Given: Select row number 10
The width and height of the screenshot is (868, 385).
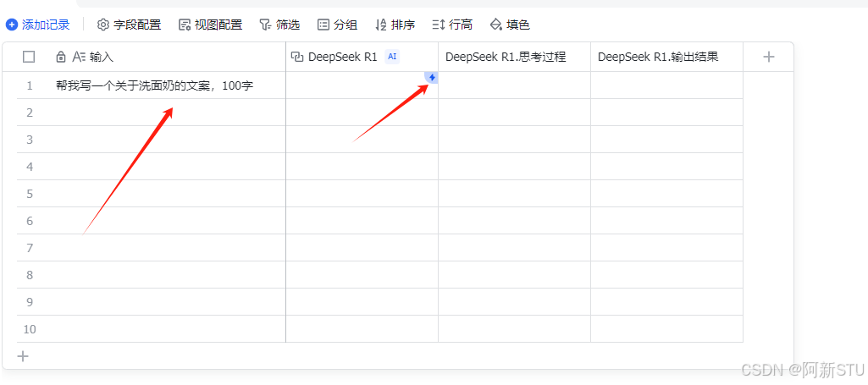Looking at the screenshot, I should coord(30,330).
